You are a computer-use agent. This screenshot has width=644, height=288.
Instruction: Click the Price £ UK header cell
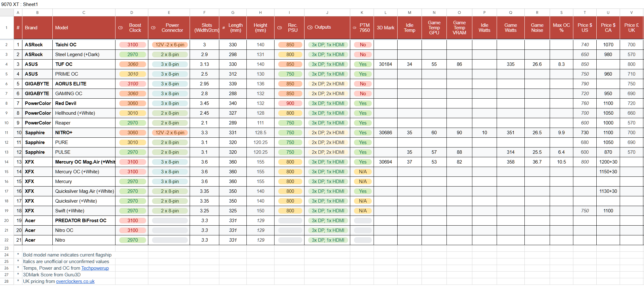(631, 28)
